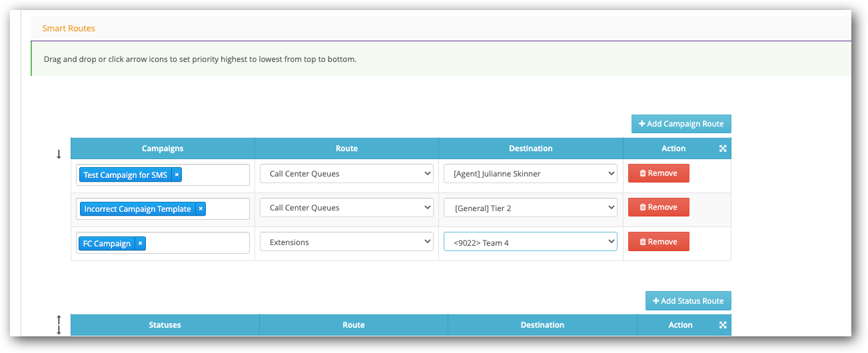Remove the FC Campaign route
Viewport: 868px width, 353px height.
[658, 242]
